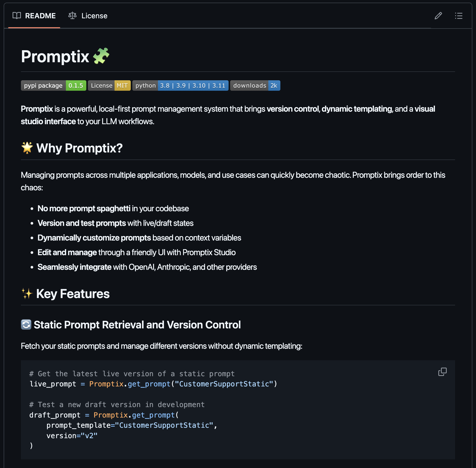
Task: Open the downloads 2k badge
Action: click(255, 85)
